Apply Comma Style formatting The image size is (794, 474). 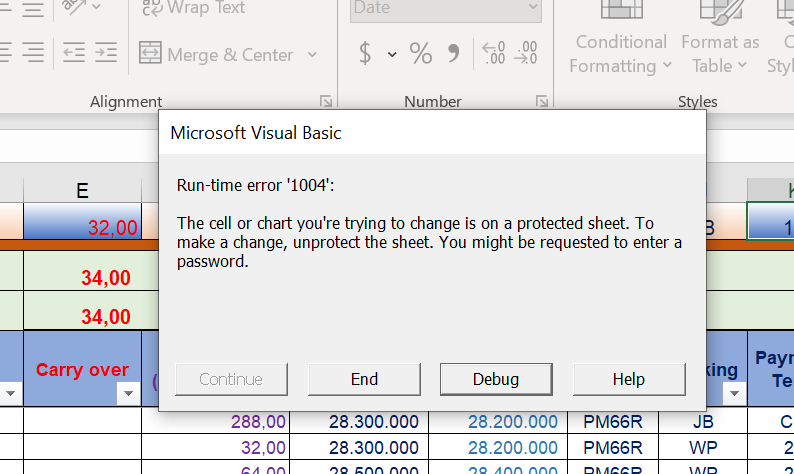[454, 53]
